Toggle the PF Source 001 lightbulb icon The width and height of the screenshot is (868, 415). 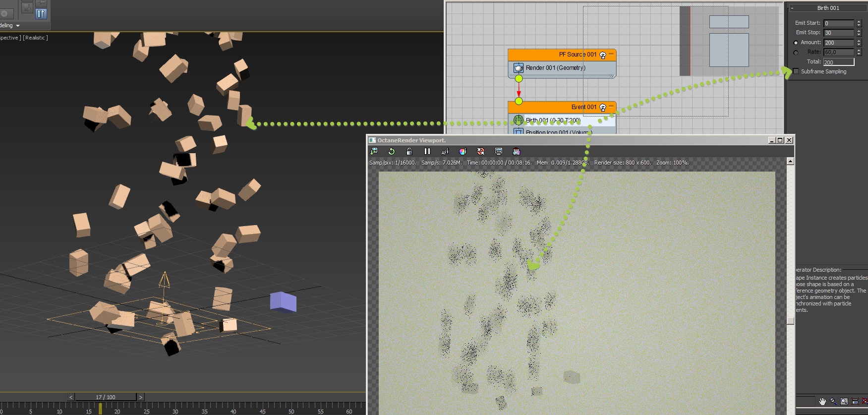click(603, 55)
